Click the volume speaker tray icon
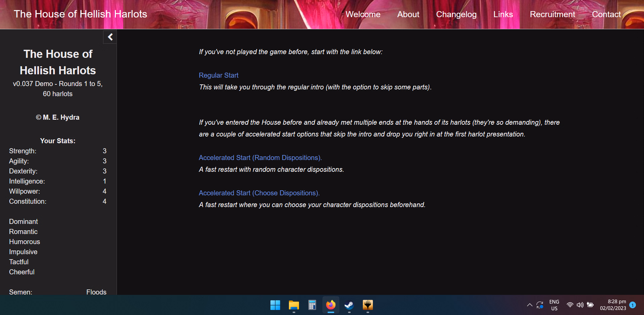The image size is (644, 315). 580,305
